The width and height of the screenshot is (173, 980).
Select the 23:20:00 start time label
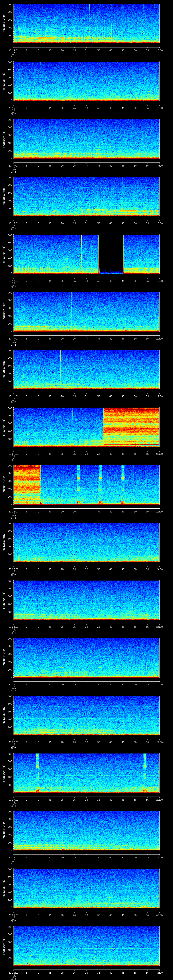click(x=13, y=396)
